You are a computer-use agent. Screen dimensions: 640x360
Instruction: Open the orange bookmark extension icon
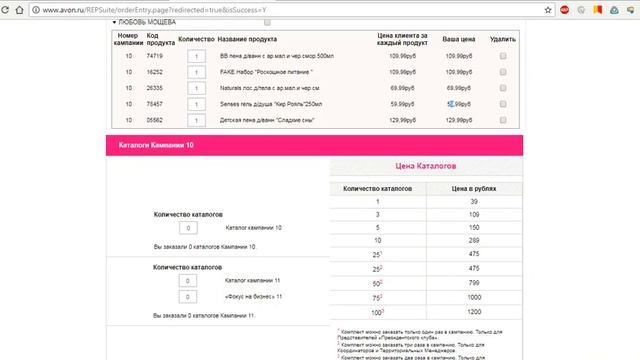[x=598, y=10]
